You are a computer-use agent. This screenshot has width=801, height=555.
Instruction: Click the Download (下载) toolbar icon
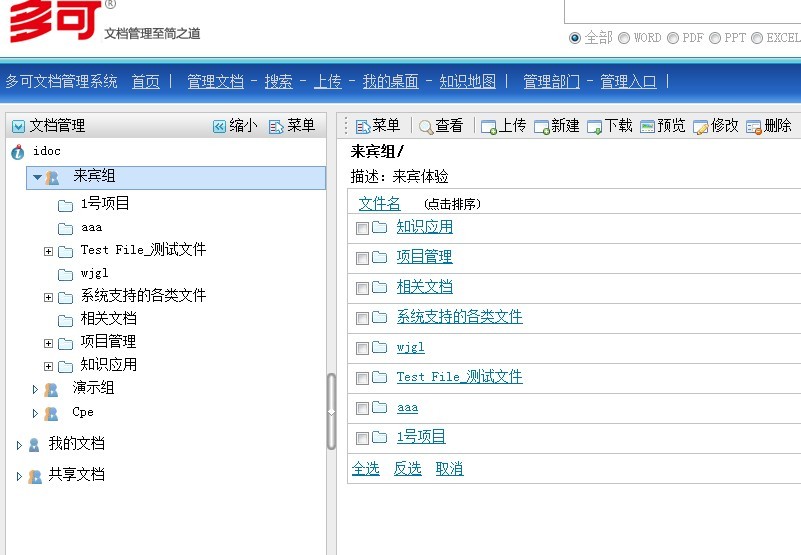pyautogui.click(x=595, y=126)
